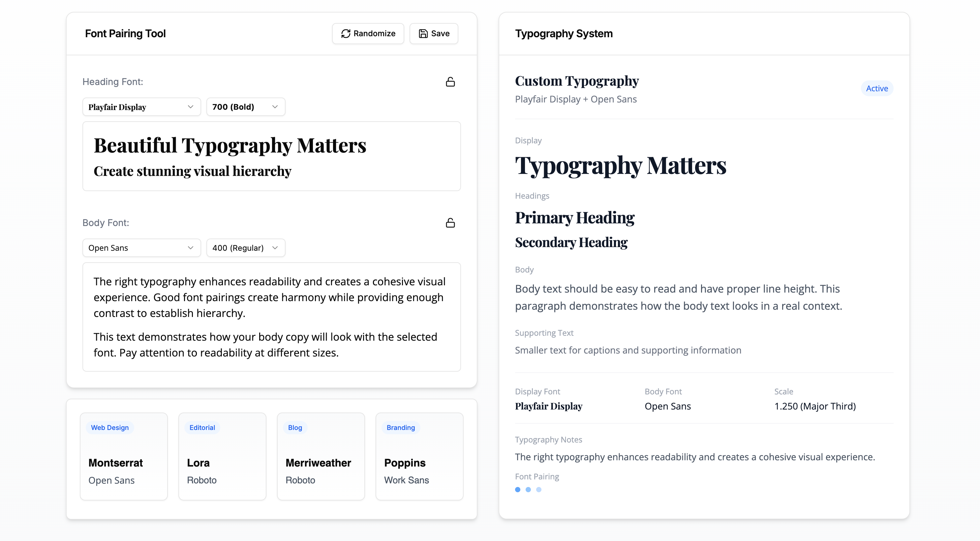The width and height of the screenshot is (980, 541).
Task: Click the Web Design tag
Action: (109, 427)
